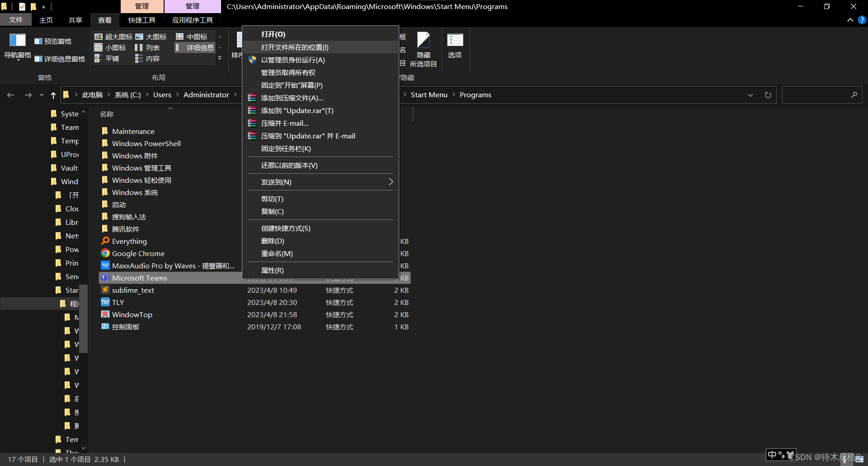Screen dimensions: 868x466
Task: Click the search box field
Action: pos(822,95)
